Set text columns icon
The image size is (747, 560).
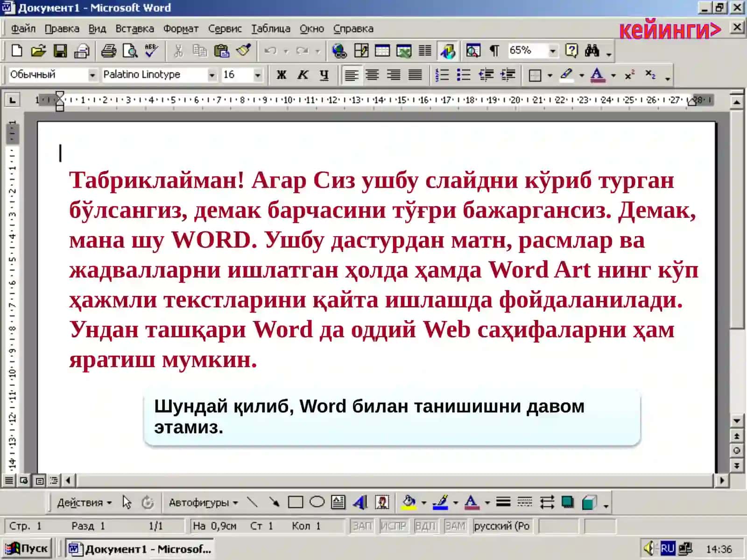425,50
